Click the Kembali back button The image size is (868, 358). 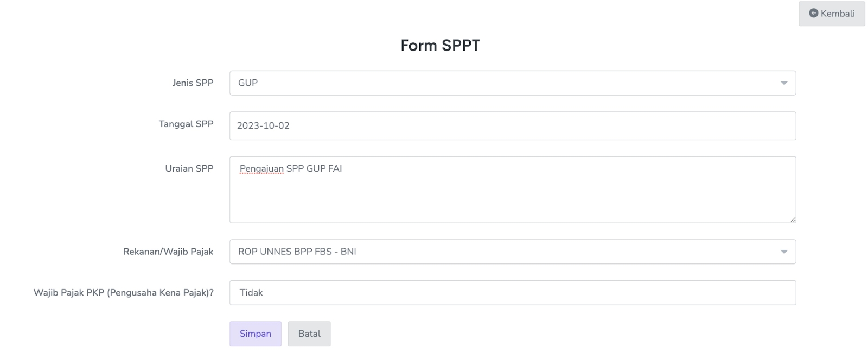pos(832,14)
